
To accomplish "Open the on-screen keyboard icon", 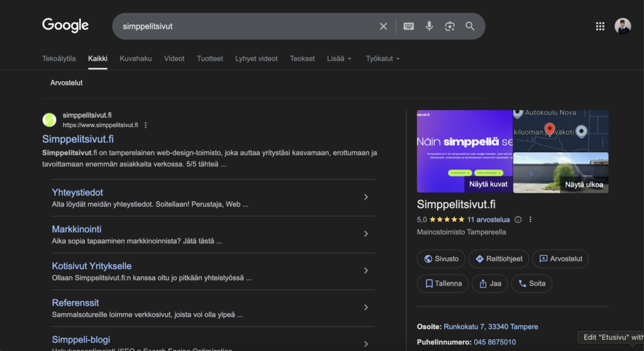I will click(x=409, y=26).
